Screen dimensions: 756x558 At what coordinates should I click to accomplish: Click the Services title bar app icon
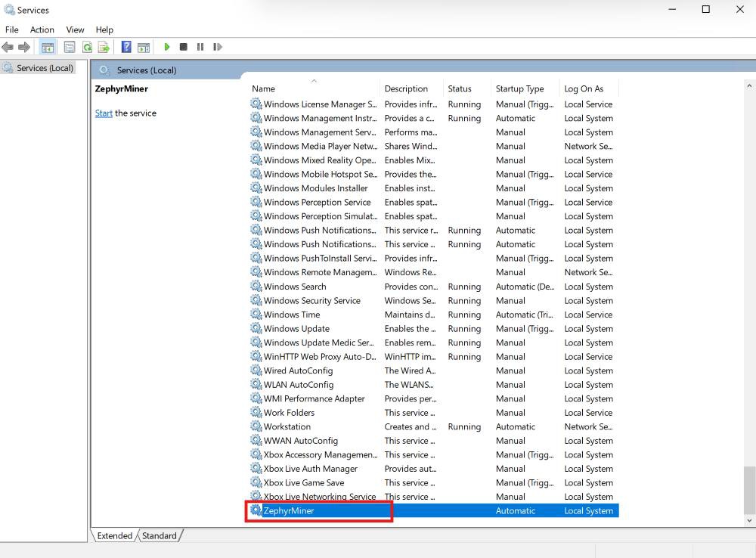point(9,10)
